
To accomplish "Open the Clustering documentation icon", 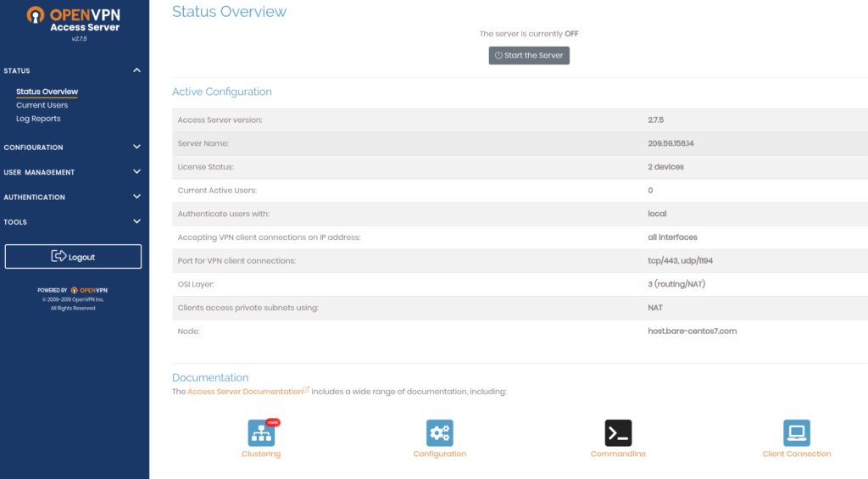I will [x=261, y=432].
